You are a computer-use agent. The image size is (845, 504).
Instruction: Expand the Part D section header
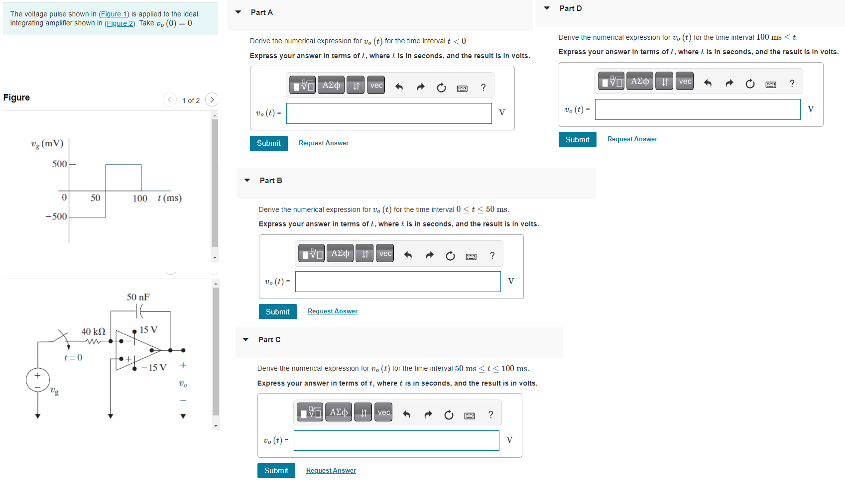[546, 8]
